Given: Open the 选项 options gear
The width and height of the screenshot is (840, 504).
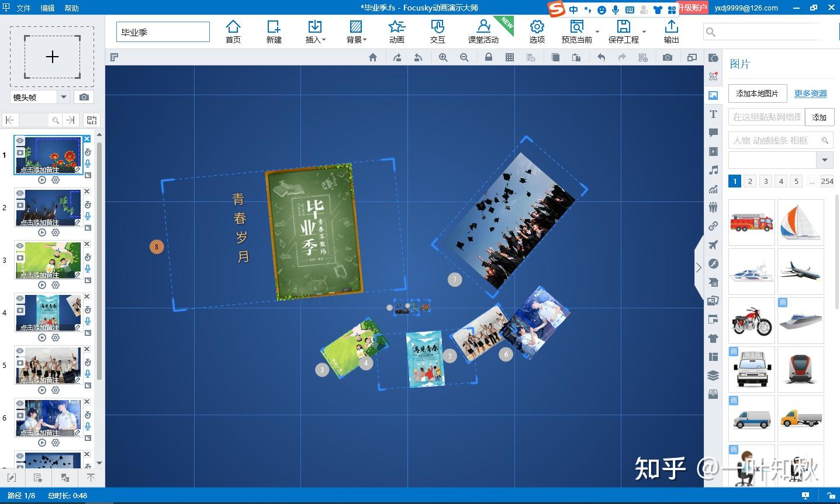Looking at the screenshot, I should (x=537, y=31).
